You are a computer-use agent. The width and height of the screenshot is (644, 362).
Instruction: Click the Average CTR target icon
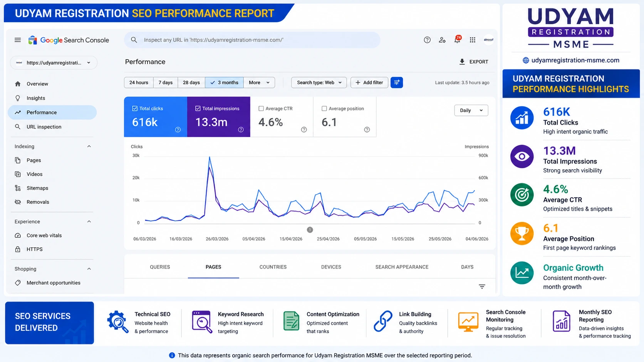pos(522,195)
